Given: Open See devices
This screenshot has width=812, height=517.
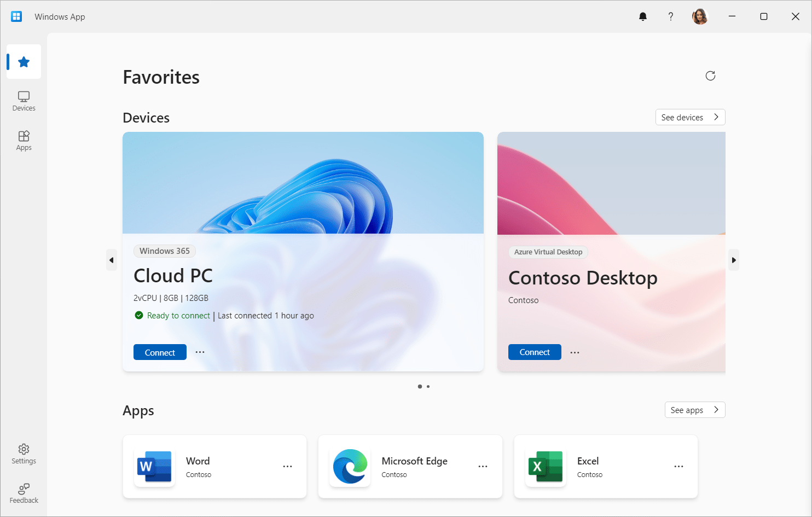Looking at the screenshot, I should 690,117.
